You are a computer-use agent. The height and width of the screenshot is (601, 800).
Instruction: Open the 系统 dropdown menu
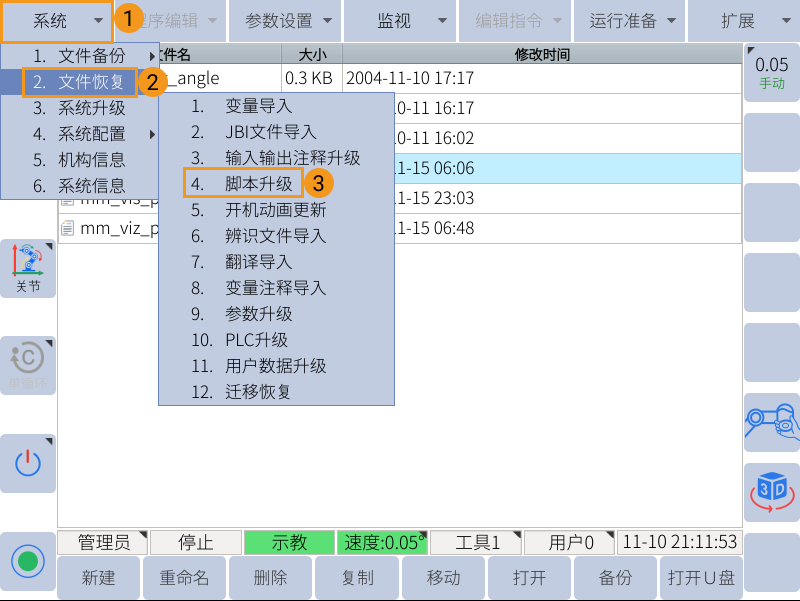click(x=57, y=21)
